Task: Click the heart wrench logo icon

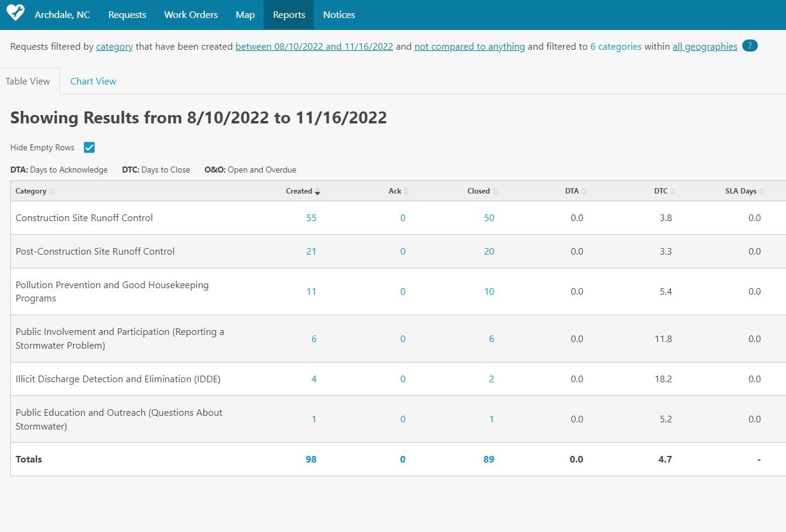Action: (15, 13)
